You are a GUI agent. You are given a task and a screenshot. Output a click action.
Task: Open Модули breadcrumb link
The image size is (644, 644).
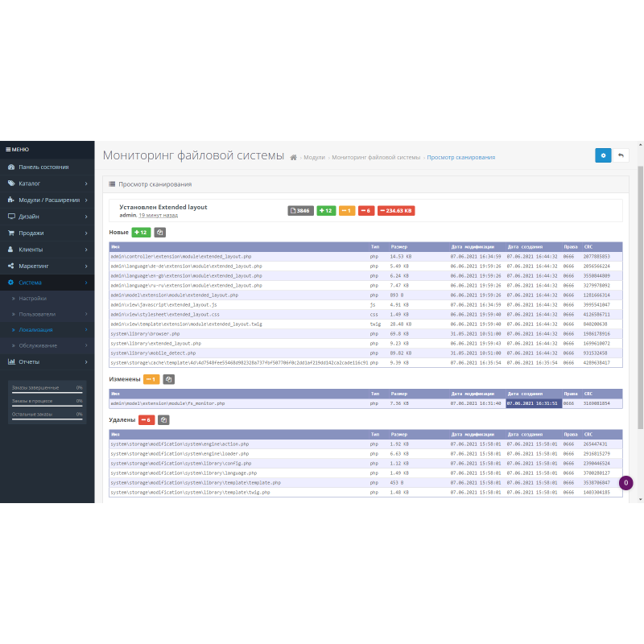tap(314, 158)
